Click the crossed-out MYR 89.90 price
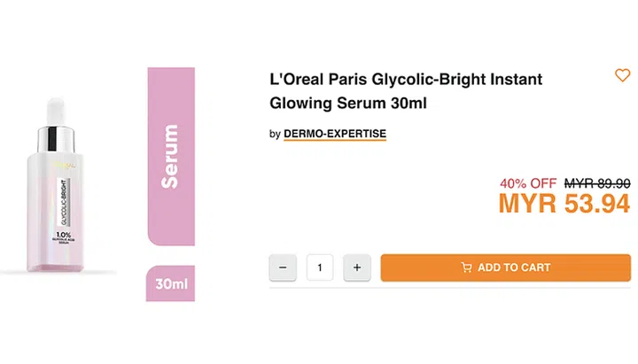This screenshot has height=364, width=638. [x=597, y=182]
